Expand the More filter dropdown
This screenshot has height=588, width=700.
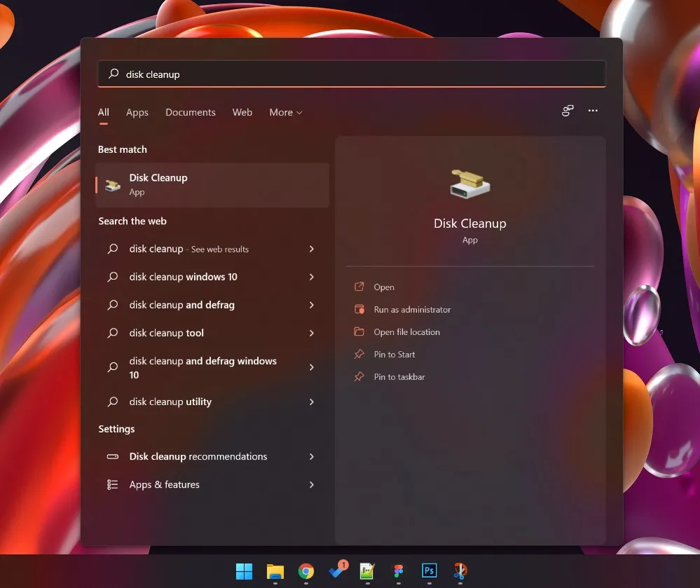tap(285, 112)
